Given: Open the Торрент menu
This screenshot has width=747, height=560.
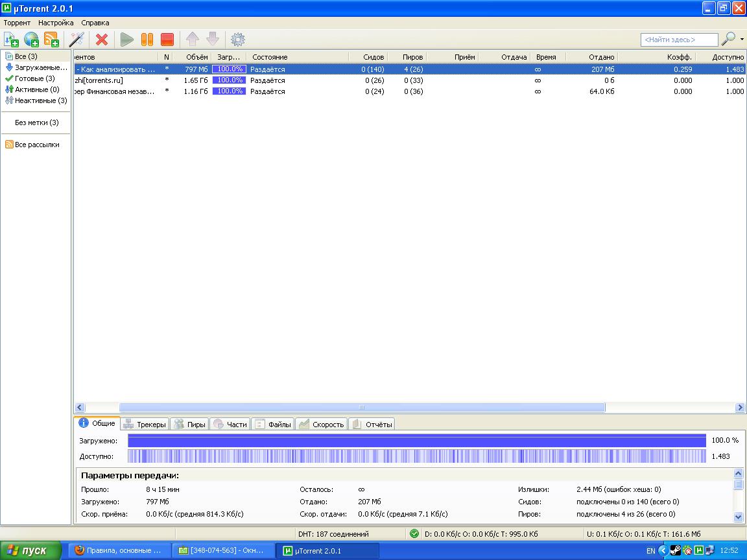Looking at the screenshot, I should pyautogui.click(x=17, y=23).
